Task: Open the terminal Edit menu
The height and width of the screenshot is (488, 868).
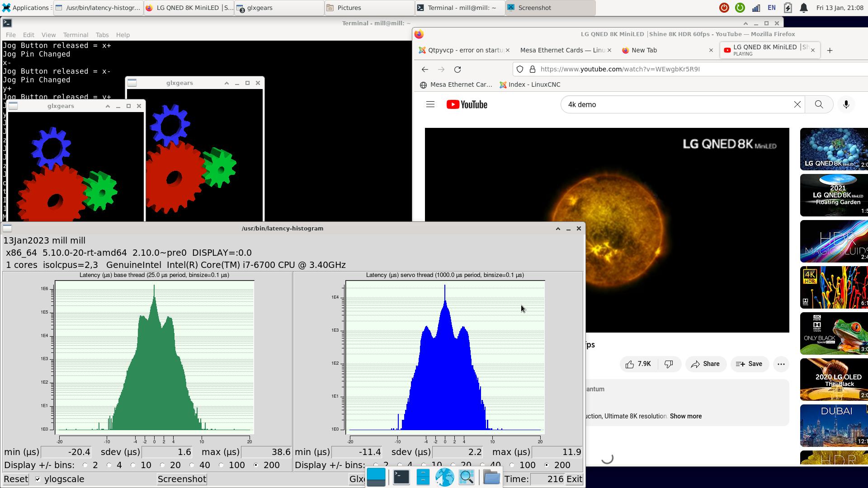Action: (28, 35)
